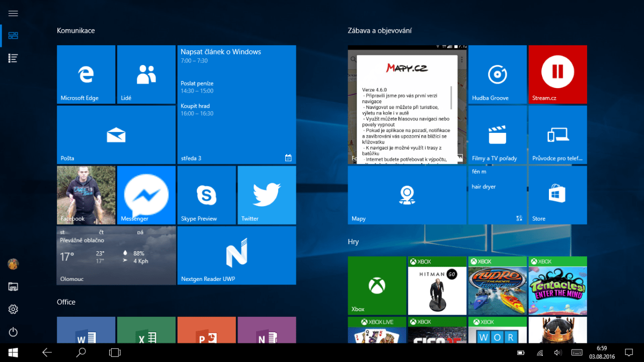The width and height of the screenshot is (644, 362).
Task: Open the Hydro Thunder Hurricane game tile
Action: (x=498, y=286)
